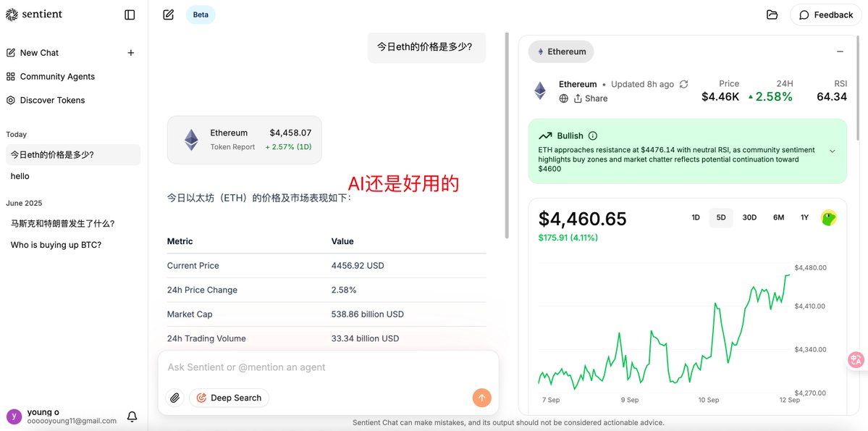Image resolution: width=868 pixels, height=431 pixels.
Task: Minimize the Ethereum panel
Action: [840, 51]
